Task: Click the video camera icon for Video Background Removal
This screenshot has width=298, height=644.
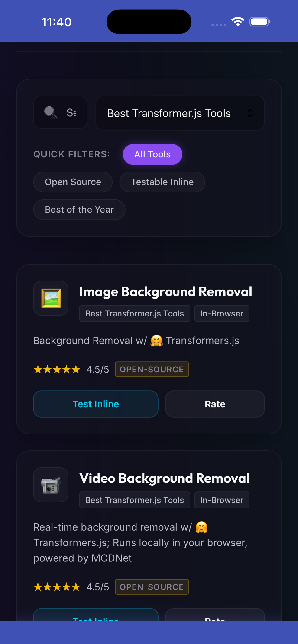Action: click(51, 485)
